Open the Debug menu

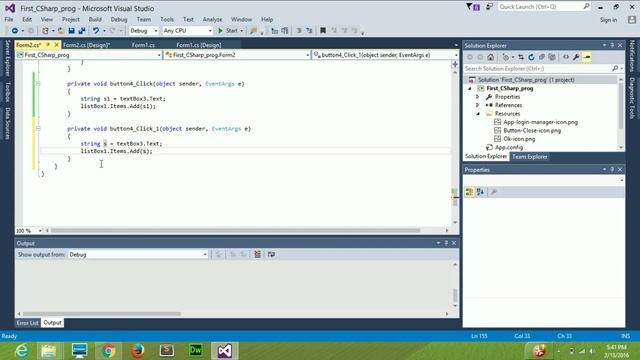pos(119,19)
